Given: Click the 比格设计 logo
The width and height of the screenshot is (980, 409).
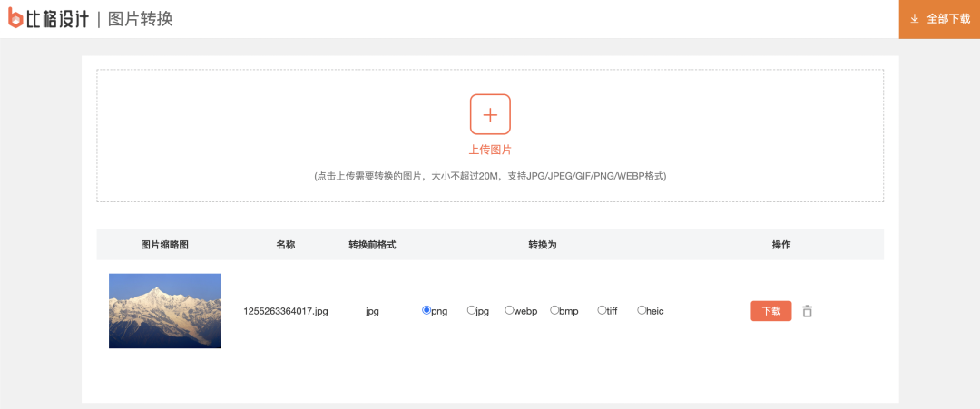Looking at the screenshot, I should tap(48, 19).
